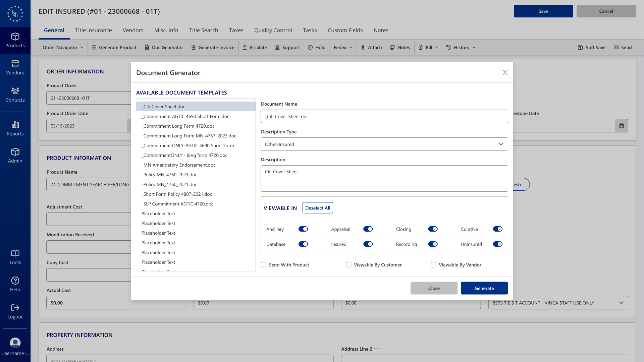Click the Generate button
The height and width of the screenshot is (362, 644).
pyautogui.click(x=484, y=288)
